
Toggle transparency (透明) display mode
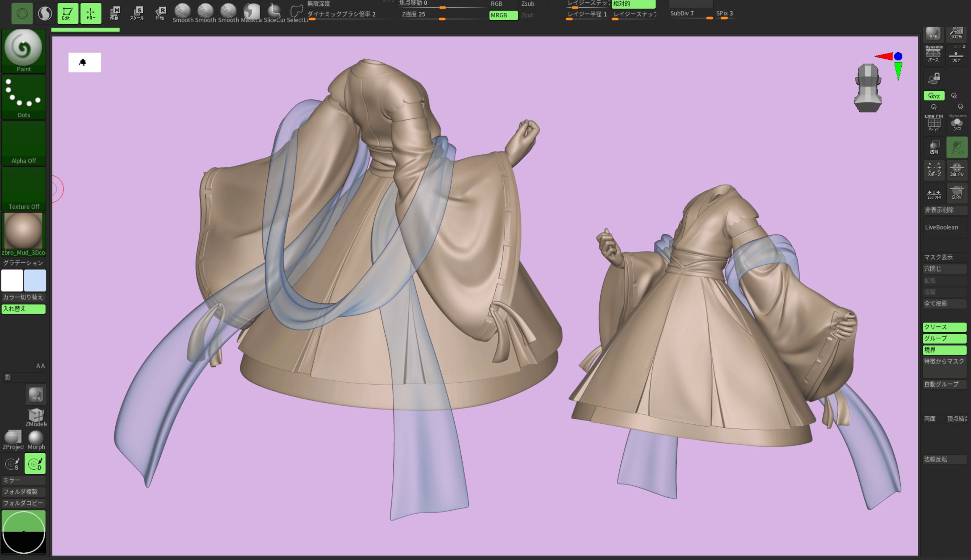click(x=934, y=146)
